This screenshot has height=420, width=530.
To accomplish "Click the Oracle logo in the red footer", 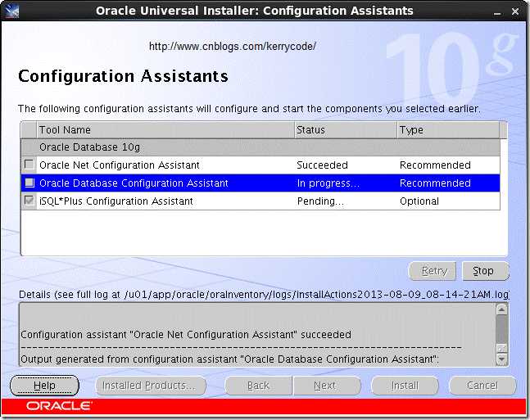I will pyautogui.click(x=59, y=405).
